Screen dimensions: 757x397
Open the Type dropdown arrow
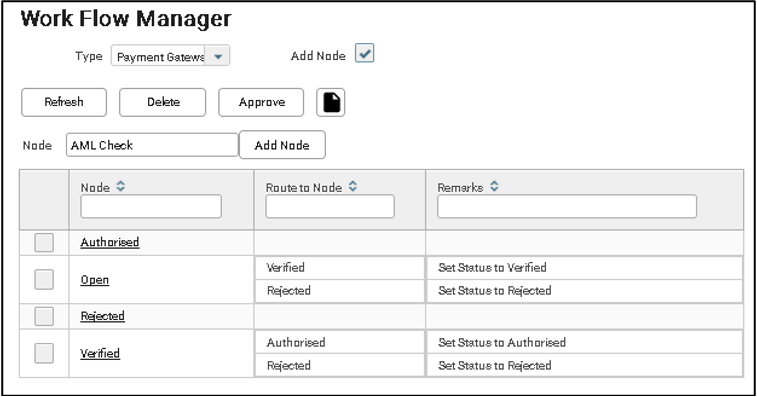[218, 57]
